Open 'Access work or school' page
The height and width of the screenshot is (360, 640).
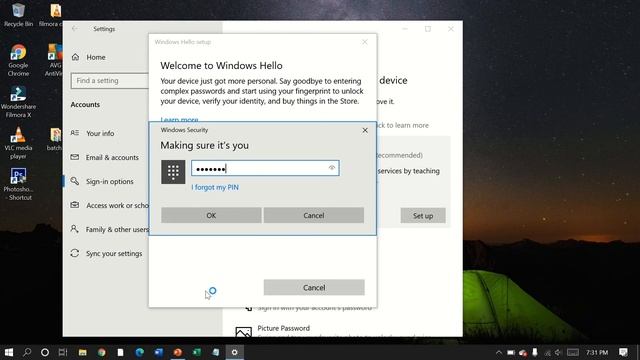click(117, 205)
